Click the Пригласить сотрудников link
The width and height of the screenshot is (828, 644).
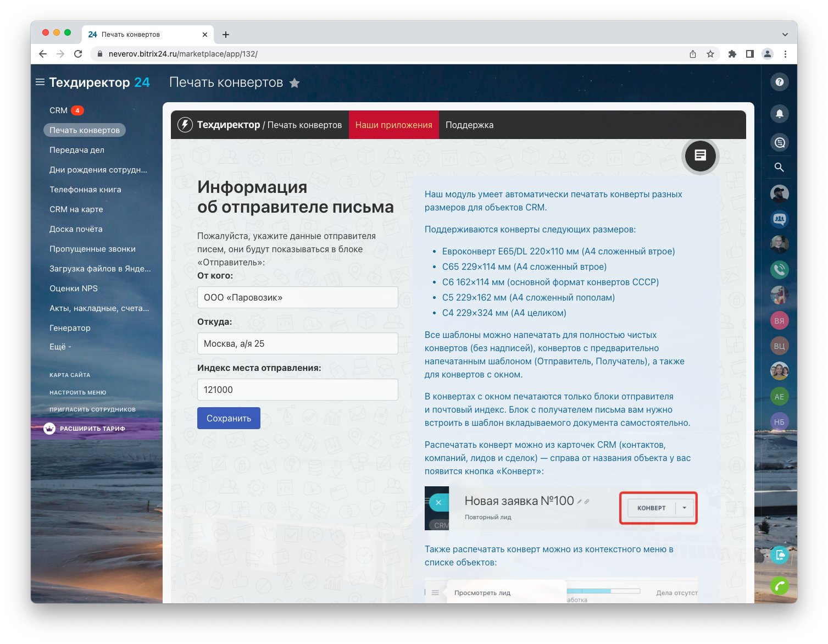[92, 409]
